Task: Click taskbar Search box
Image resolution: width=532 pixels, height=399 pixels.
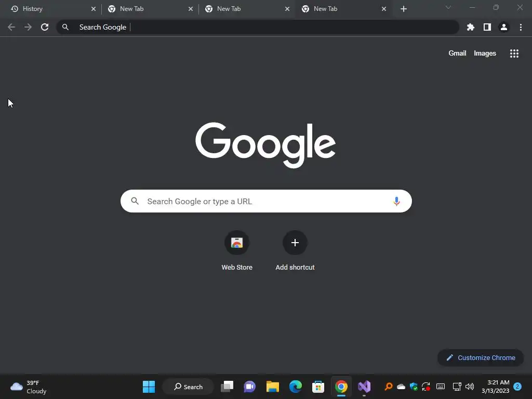Action: click(x=188, y=387)
